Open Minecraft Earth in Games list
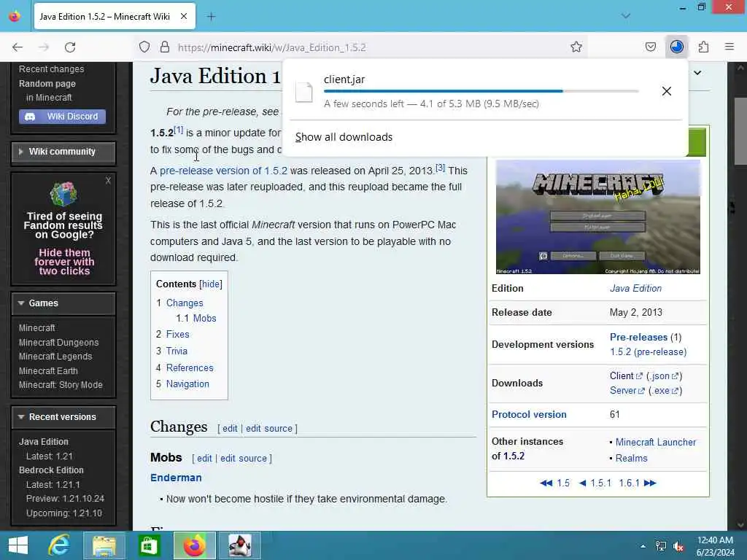The height and width of the screenshot is (560, 747). pos(48,370)
